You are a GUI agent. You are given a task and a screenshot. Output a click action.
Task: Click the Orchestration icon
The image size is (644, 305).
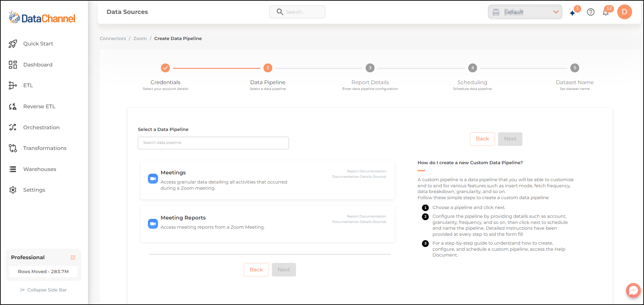13,127
